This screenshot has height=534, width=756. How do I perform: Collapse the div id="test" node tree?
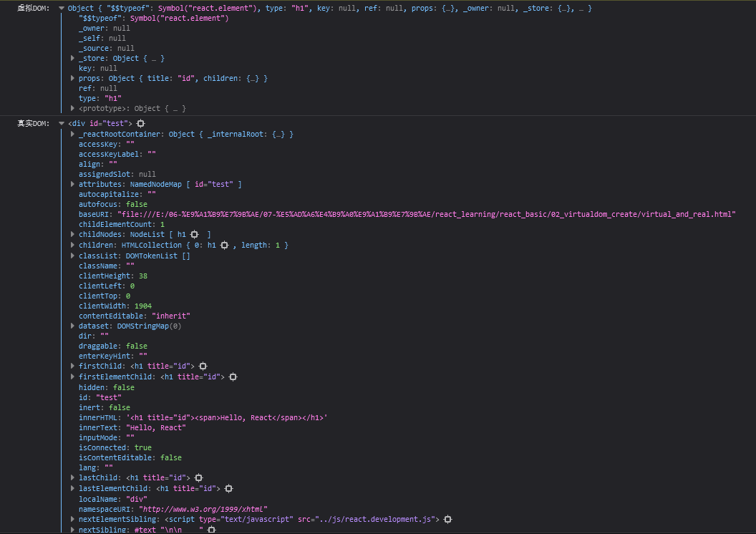tap(62, 124)
